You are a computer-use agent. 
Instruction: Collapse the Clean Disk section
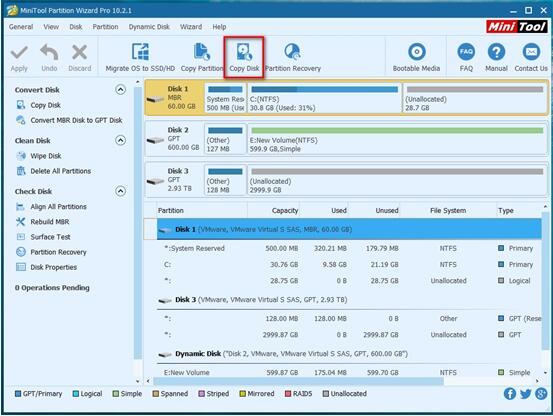tap(120, 140)
